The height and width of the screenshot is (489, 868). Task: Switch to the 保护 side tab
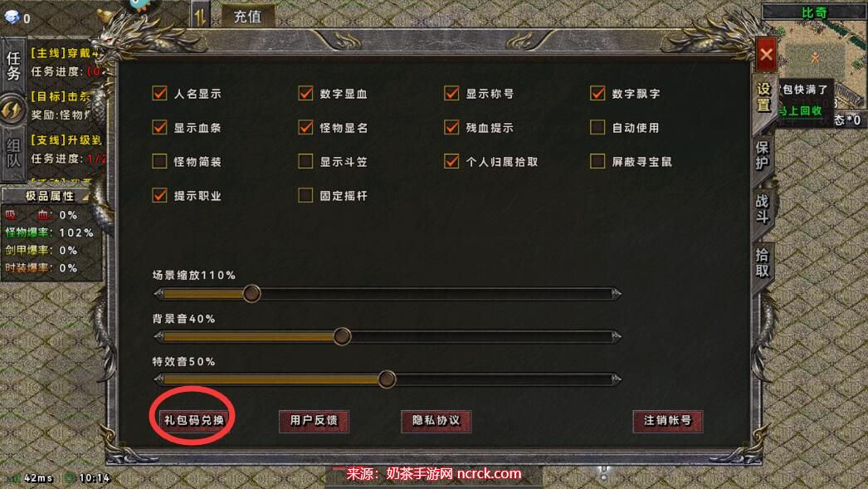(x=763, y=155)
